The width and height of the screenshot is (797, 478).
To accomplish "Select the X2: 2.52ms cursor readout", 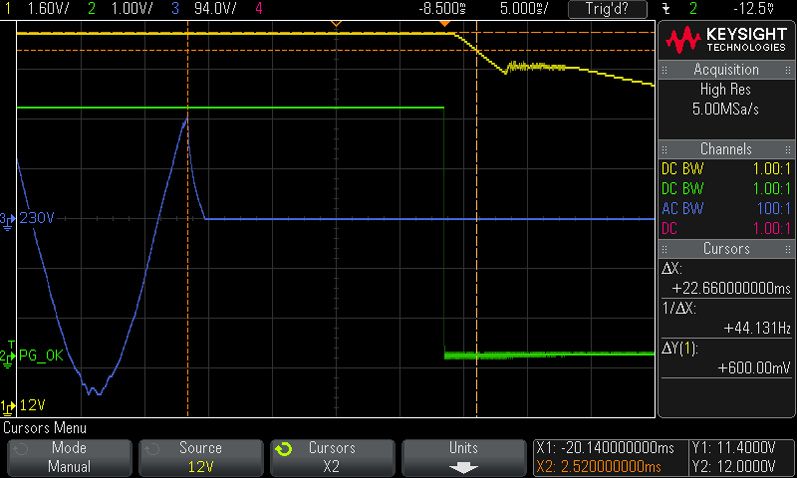I will 598,466.
